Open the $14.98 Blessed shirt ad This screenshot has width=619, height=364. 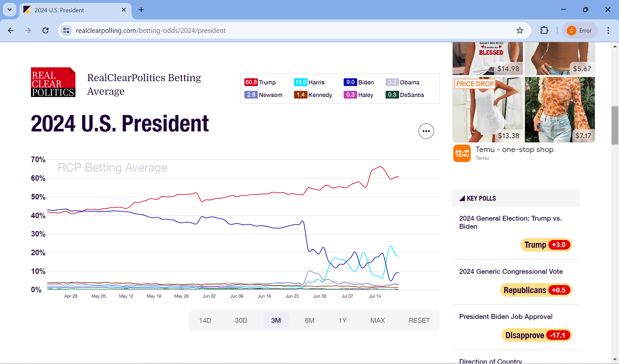tap(487, 59)
